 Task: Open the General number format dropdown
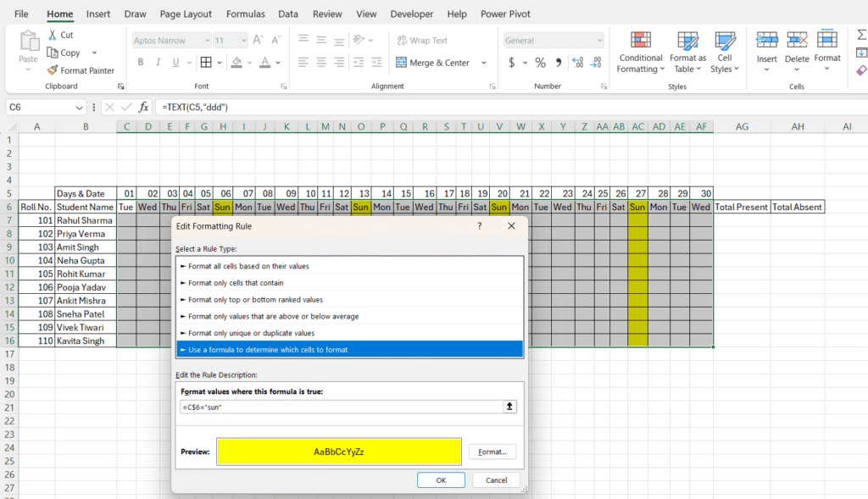tap(599, 41)
